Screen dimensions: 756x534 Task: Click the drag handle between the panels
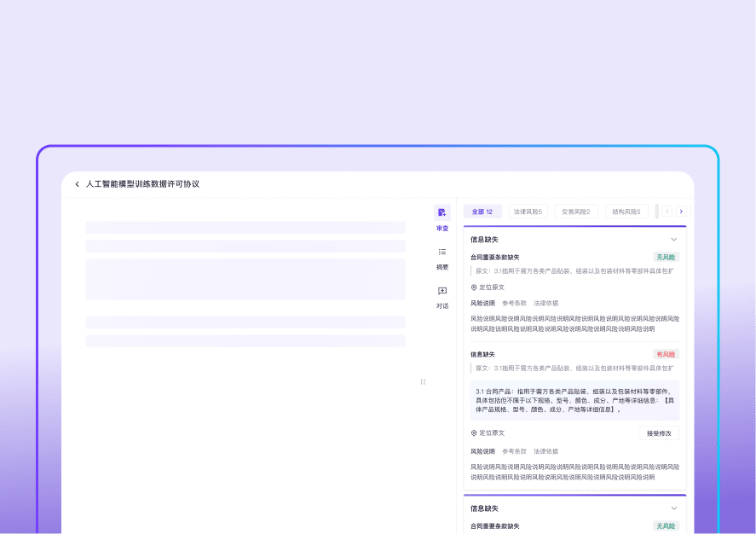coord(423,381)
